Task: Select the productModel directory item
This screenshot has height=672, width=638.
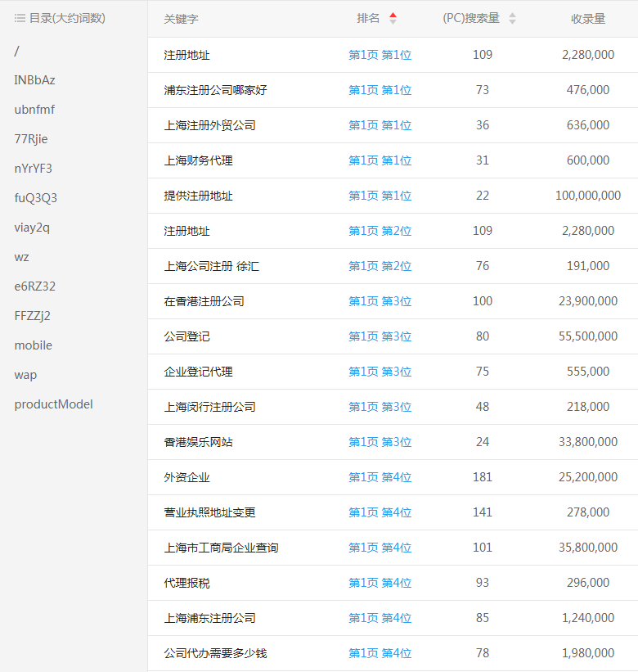Action: [x=53, y=404]
